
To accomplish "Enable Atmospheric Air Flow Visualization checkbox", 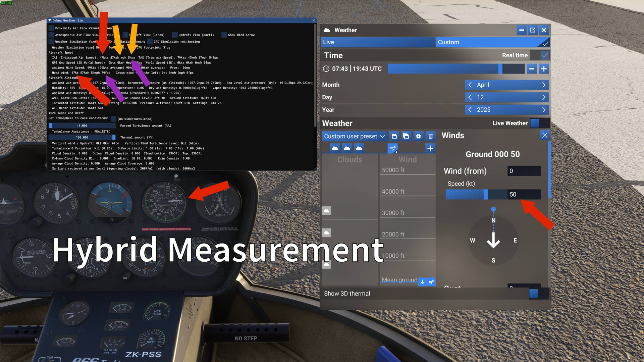I will coord(51,35).
